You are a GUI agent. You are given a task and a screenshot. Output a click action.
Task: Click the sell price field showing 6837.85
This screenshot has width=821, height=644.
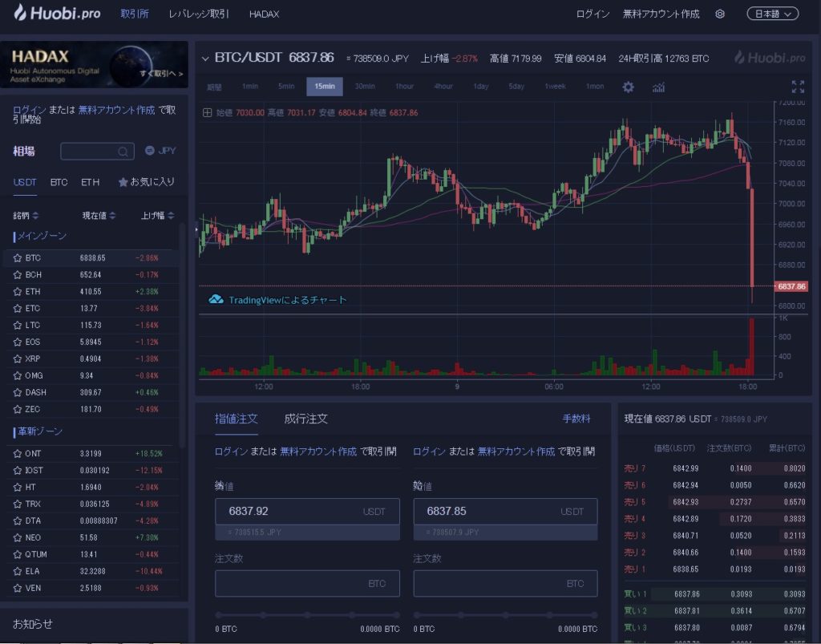[x=505, y=512]
